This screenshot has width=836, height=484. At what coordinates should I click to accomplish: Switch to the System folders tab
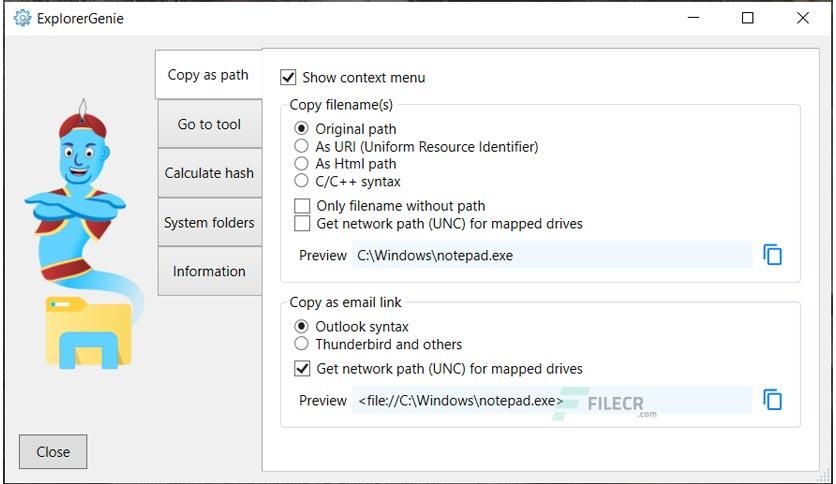tap(210, 222)
